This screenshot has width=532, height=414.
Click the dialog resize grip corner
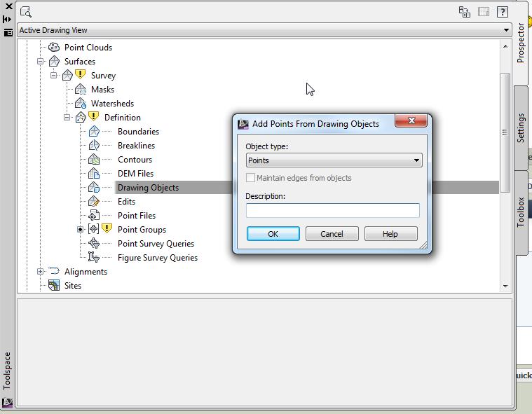[x=423, y=245]
